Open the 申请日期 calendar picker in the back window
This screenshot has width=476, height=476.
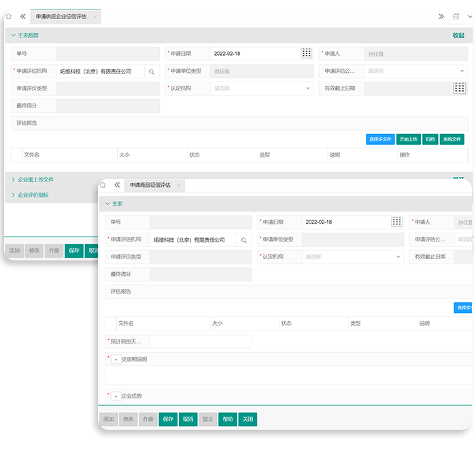[306, 53]
